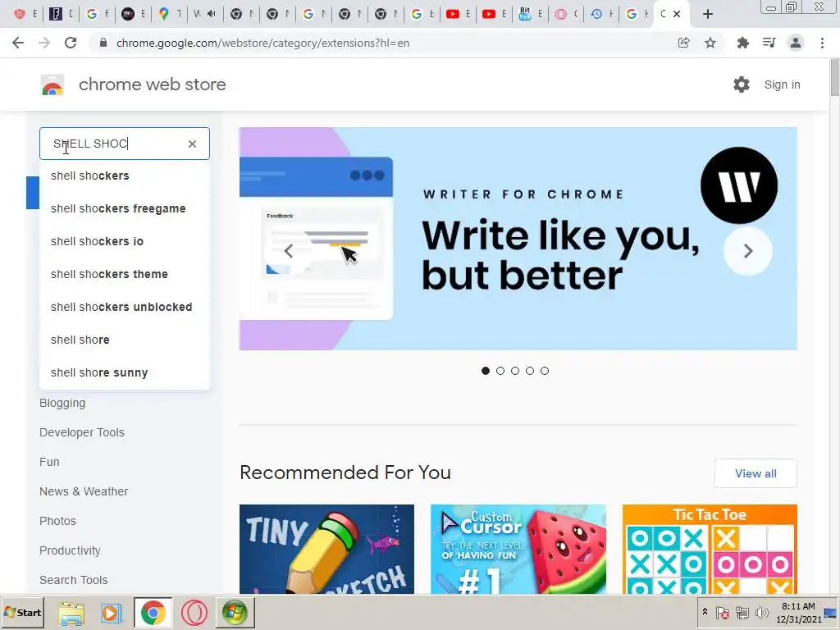Choose suggestion 'shell shore'

[125, 340]
